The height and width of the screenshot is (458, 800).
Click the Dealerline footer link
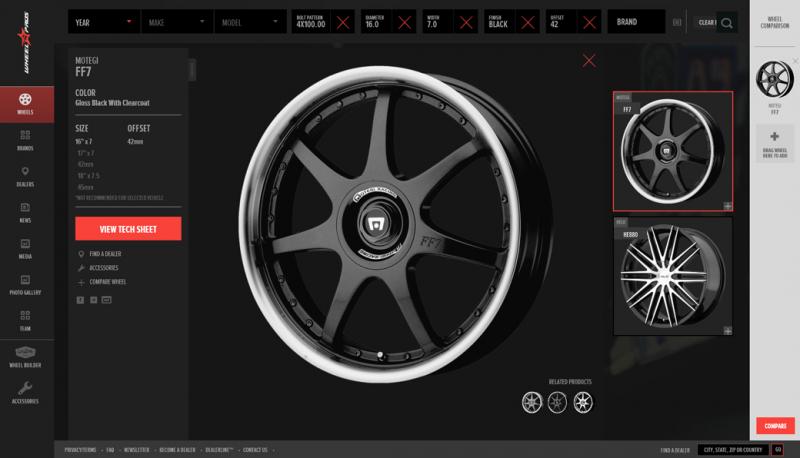[219, 450]
